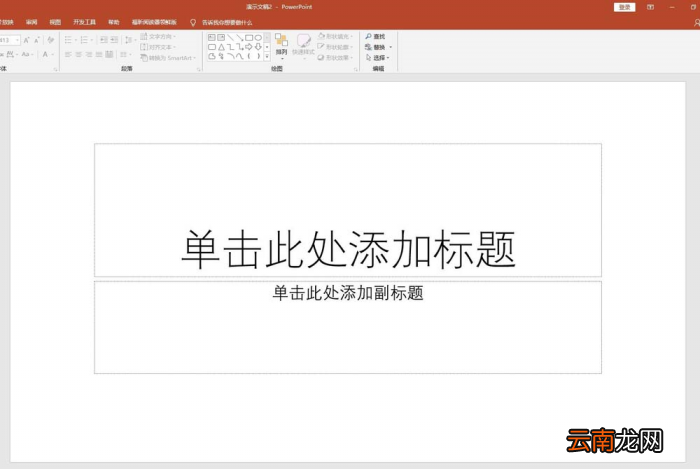700x469 pixels.
Task: Increase the list indent level
Action: [114, 40]
